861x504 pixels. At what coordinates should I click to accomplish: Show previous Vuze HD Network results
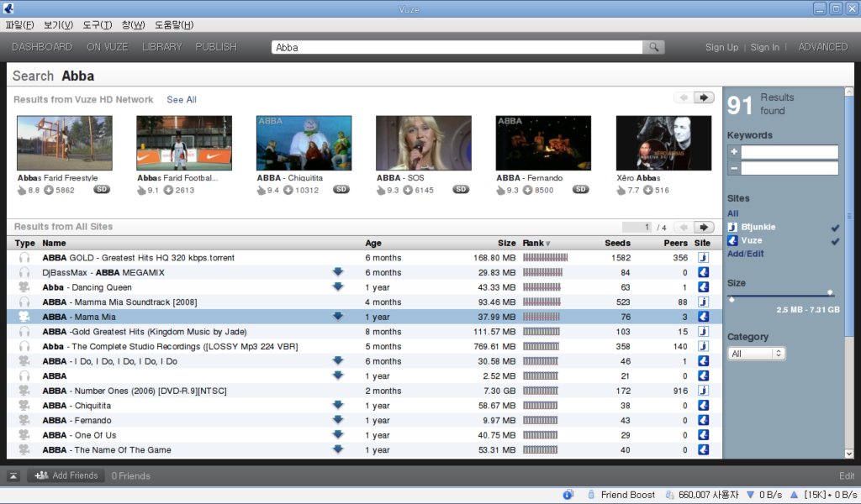tap(684, 97)
